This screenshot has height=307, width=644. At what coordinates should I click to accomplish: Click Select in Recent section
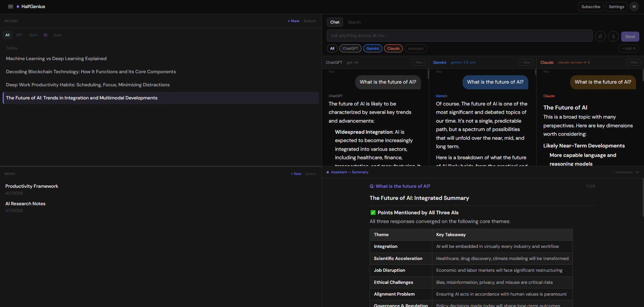coord(310,21)
